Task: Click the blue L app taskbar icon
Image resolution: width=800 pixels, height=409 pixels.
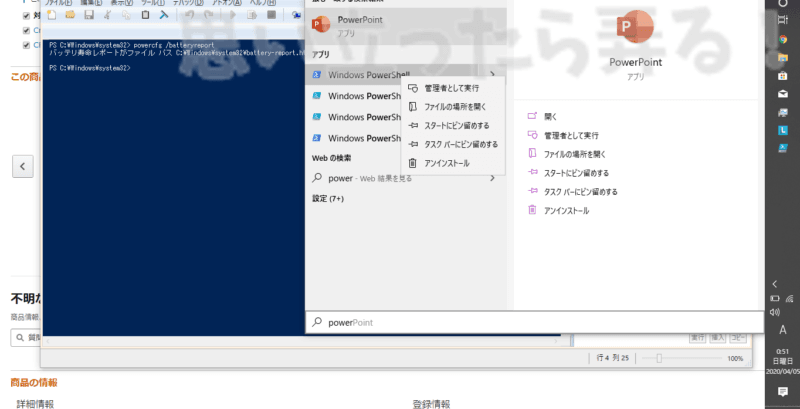Action: coord(783,131)
